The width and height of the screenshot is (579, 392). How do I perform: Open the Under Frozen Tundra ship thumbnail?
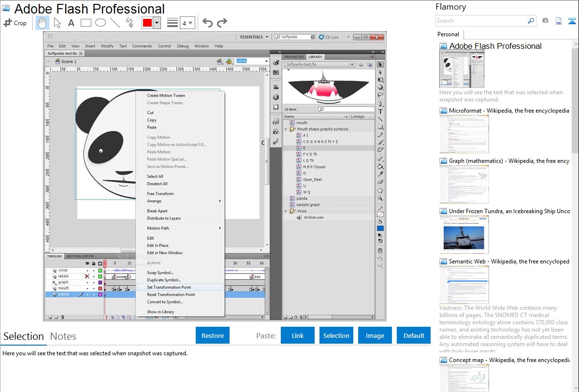(x=464, y=234)
